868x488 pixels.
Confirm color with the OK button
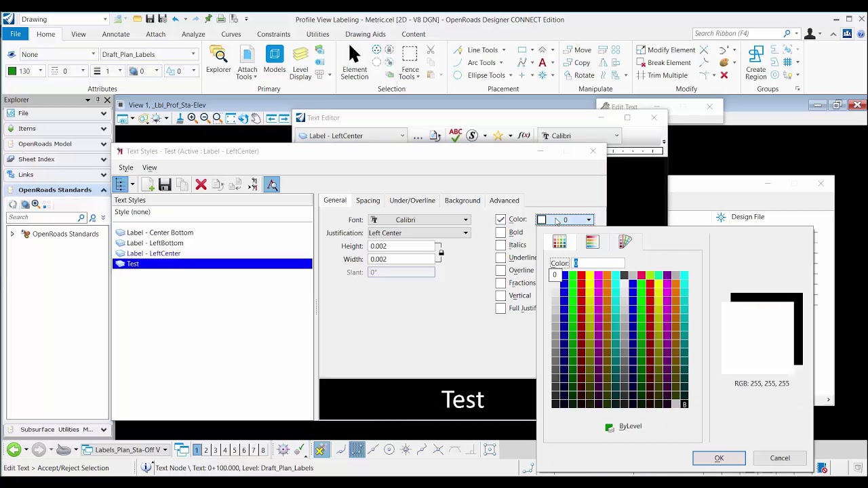pyautogui.click(x=719, y=458)
